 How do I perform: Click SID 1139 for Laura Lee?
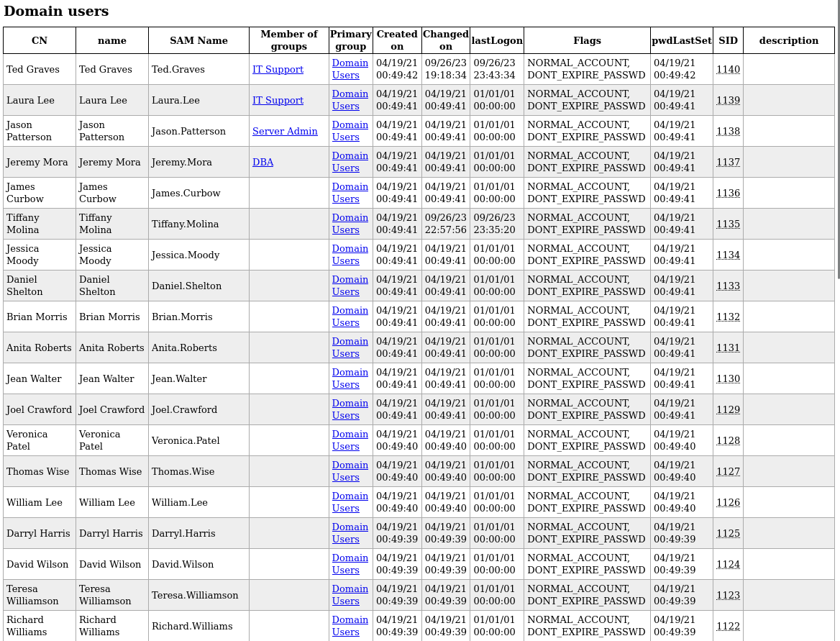728,100
